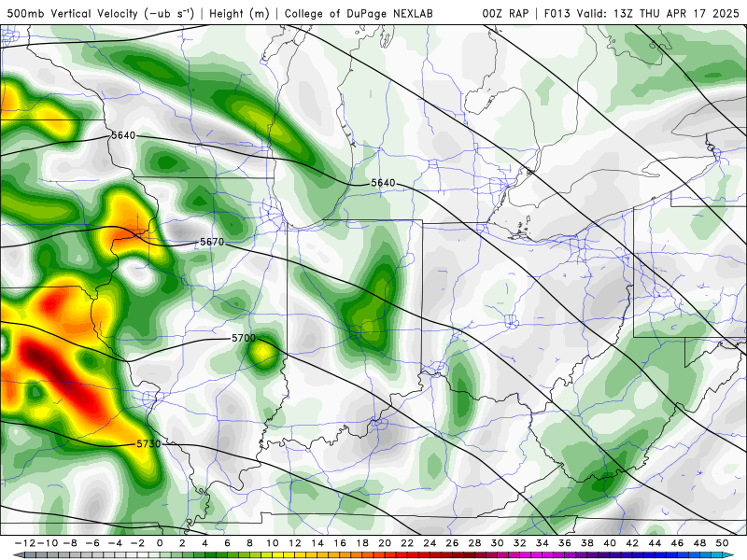Click the 20 tick label on the legend
The image size is (747, 560).
point(385,543)
